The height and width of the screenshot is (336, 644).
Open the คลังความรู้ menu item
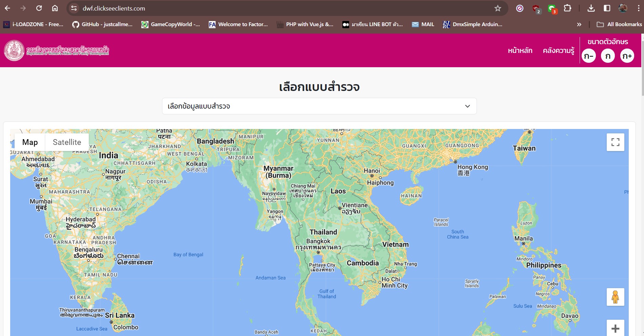tap(559, 51)
